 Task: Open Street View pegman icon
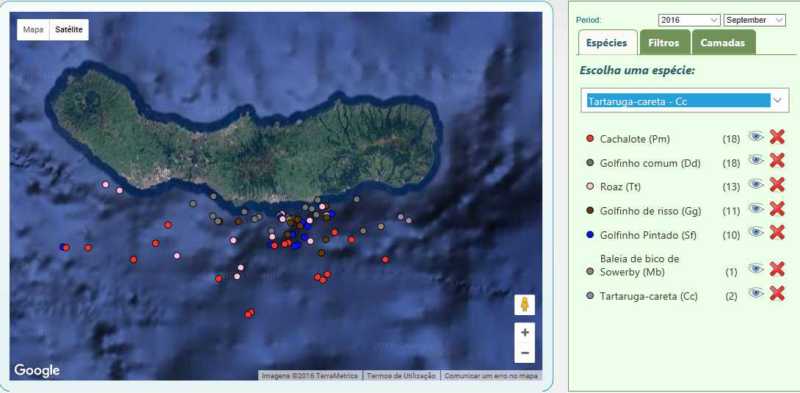coord(524,305)
